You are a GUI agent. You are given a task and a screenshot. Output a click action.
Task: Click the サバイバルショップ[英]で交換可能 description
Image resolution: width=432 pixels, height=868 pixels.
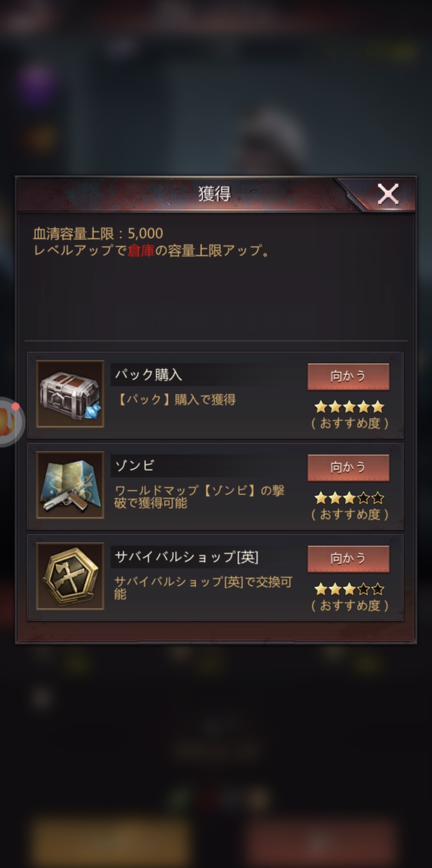pyautogui.click(x=203, y=588)
